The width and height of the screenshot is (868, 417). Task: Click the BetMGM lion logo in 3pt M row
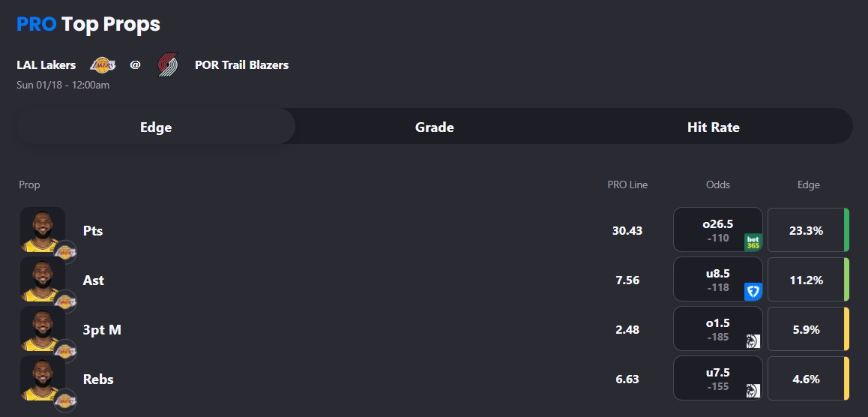tap(753, 341)
